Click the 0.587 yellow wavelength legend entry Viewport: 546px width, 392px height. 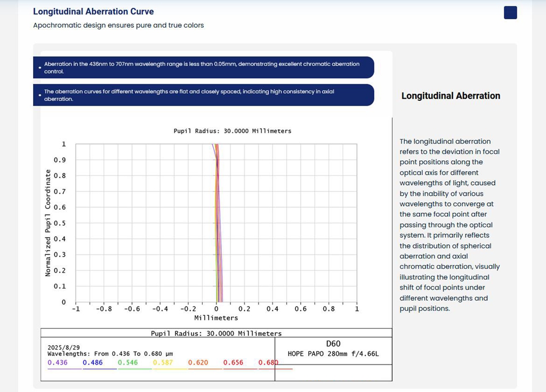pyautogui.click(x=163, y=363)
